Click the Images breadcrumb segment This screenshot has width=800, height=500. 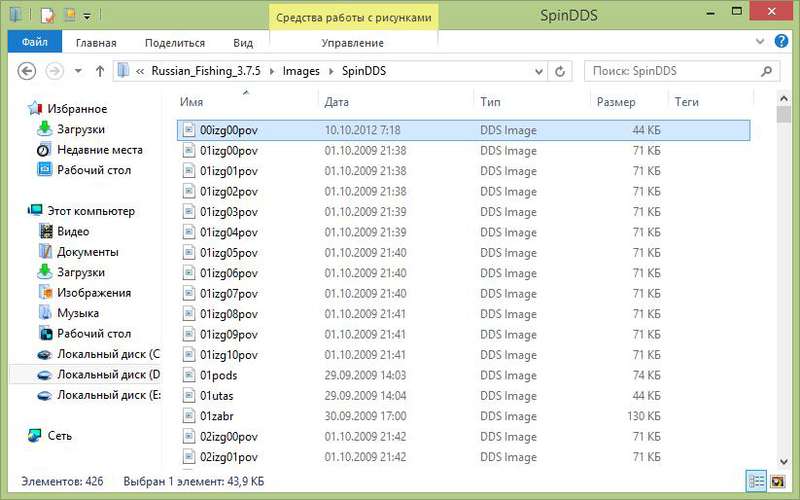click(x=301, y=71)
